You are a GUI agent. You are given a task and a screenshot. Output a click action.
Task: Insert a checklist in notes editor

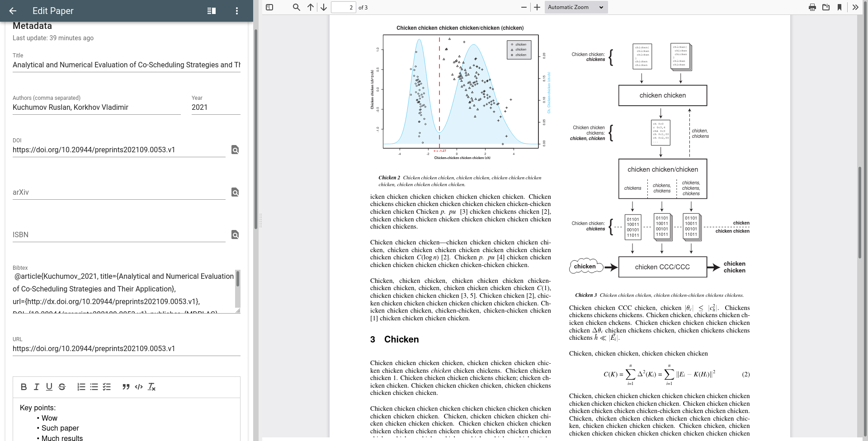click(107, 387)
